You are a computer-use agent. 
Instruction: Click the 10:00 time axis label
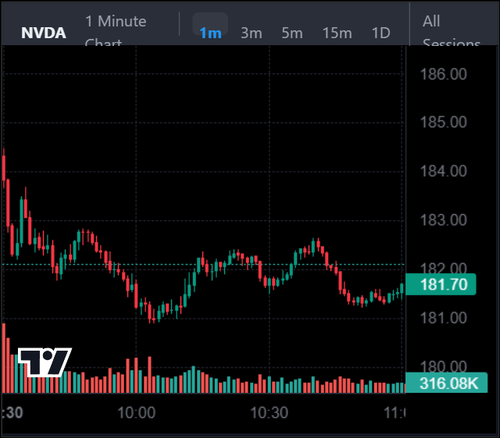click(x=136, y=413)
